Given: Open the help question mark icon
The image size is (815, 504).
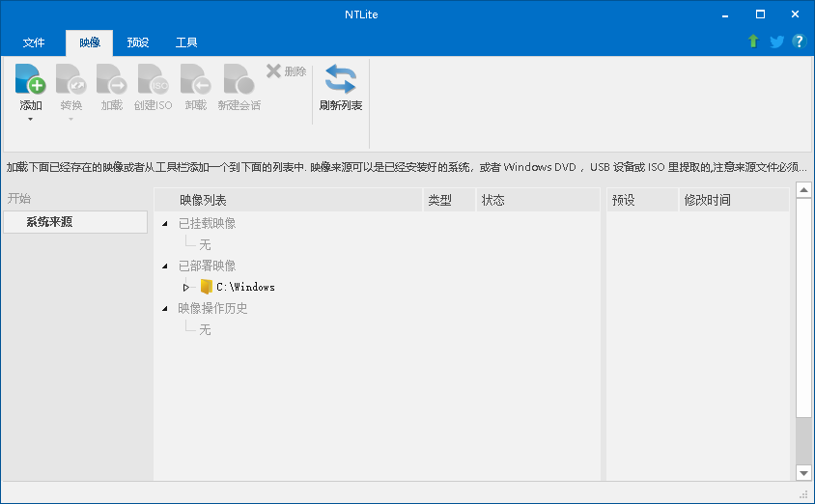Looking at the screenshot, I should click(799, 42).
